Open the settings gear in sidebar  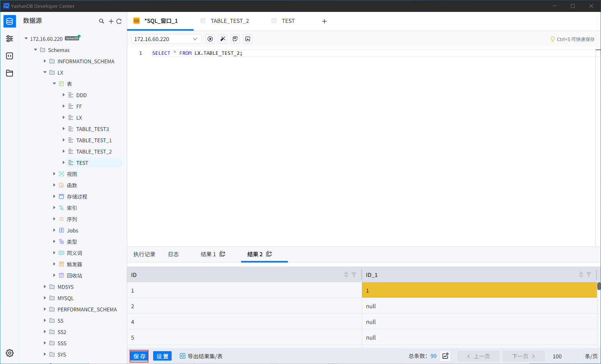[10, 353]
